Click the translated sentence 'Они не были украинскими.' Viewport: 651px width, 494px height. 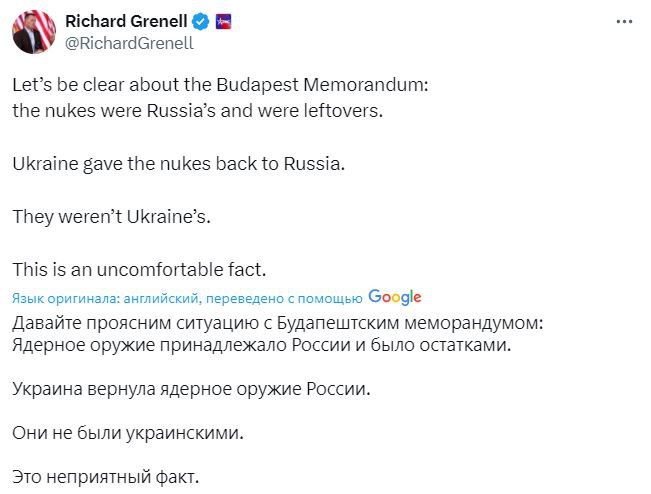(128, 433)
